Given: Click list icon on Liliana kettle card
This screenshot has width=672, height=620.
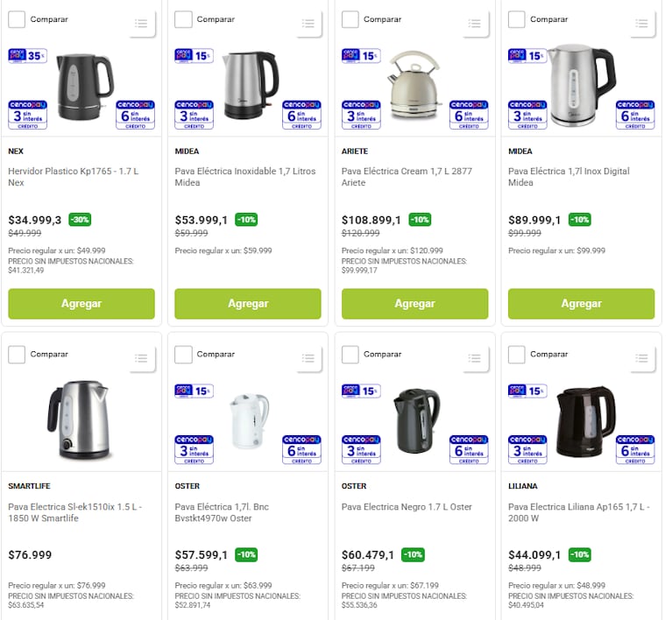Looking at the screenshot, I should 641,358.
